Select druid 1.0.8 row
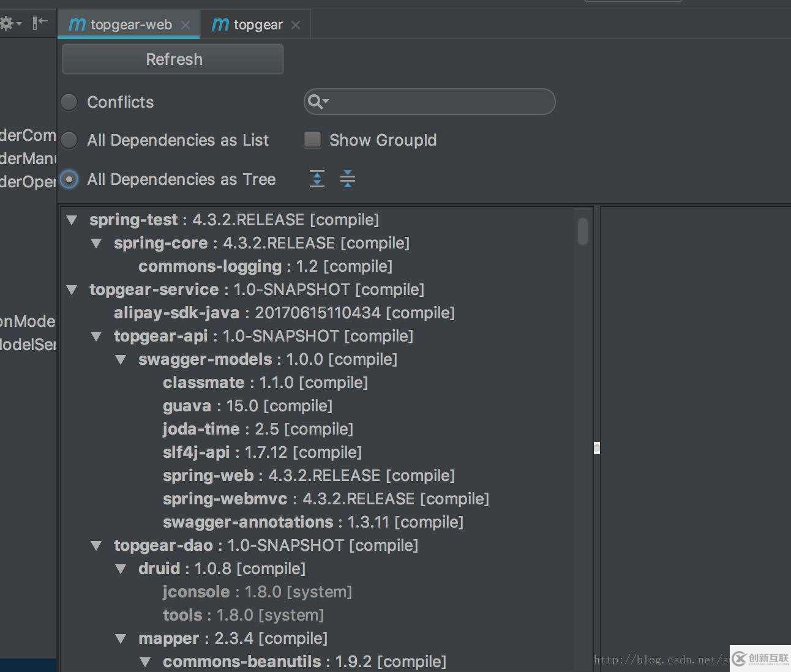This screenshot has height=672, width=791. click(222, 569)
